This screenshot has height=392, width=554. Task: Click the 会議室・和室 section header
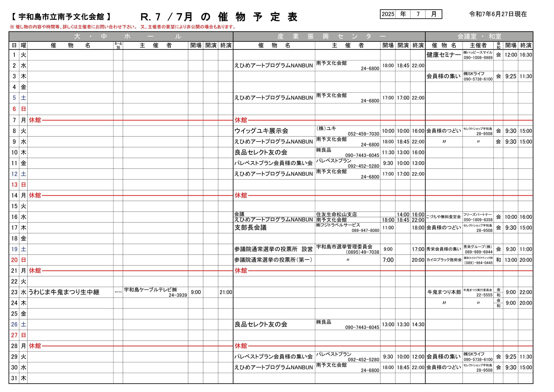tap(479, 37)
